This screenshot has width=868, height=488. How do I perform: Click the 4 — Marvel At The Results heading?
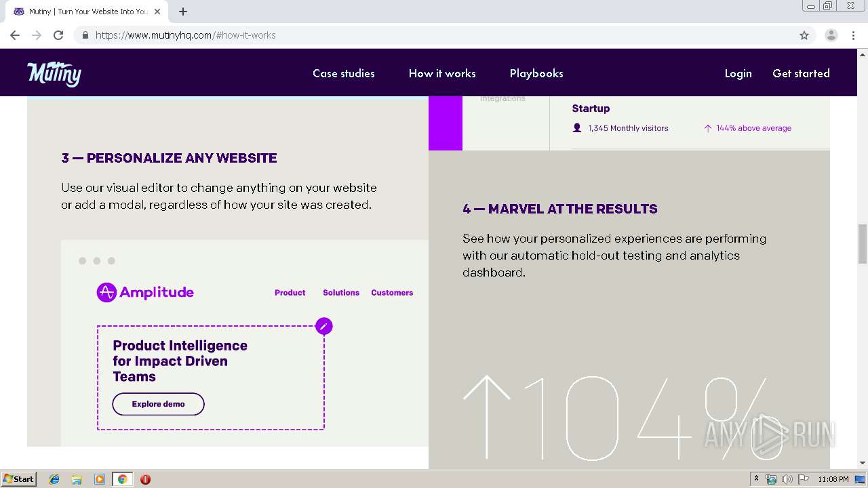(560, 209)
